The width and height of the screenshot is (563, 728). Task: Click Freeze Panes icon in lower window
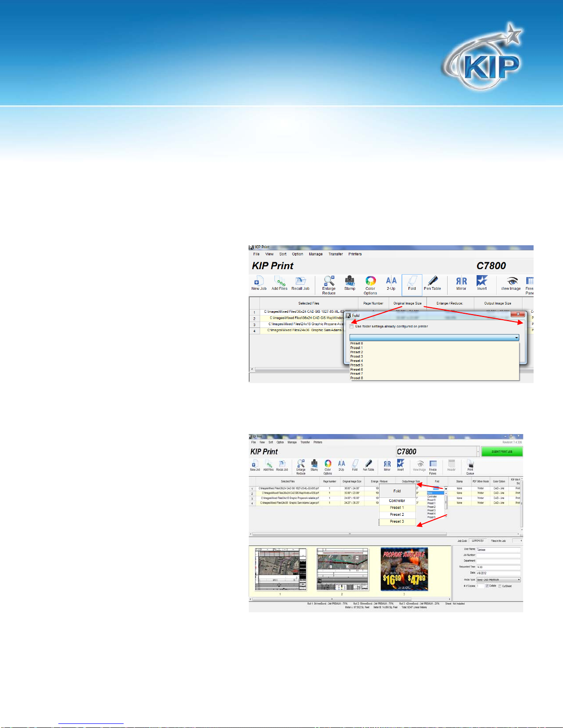(x=433, y=467)
